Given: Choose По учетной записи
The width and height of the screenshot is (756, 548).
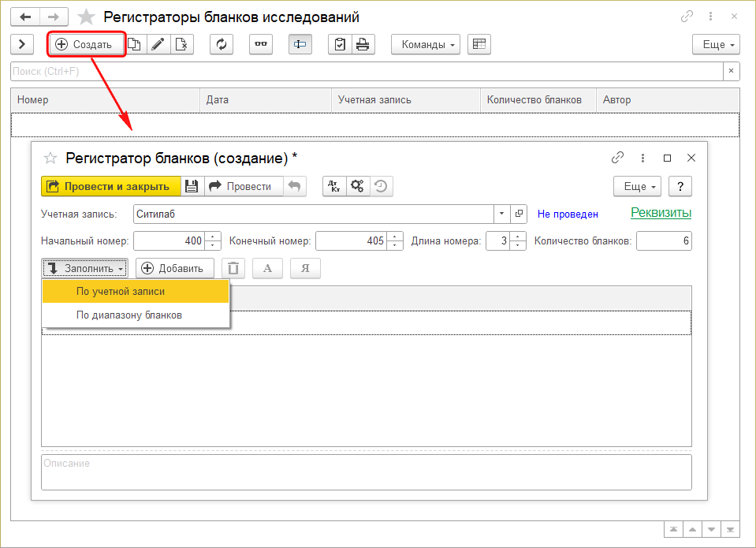Looking at the screenshot, I should click(136, 292).
